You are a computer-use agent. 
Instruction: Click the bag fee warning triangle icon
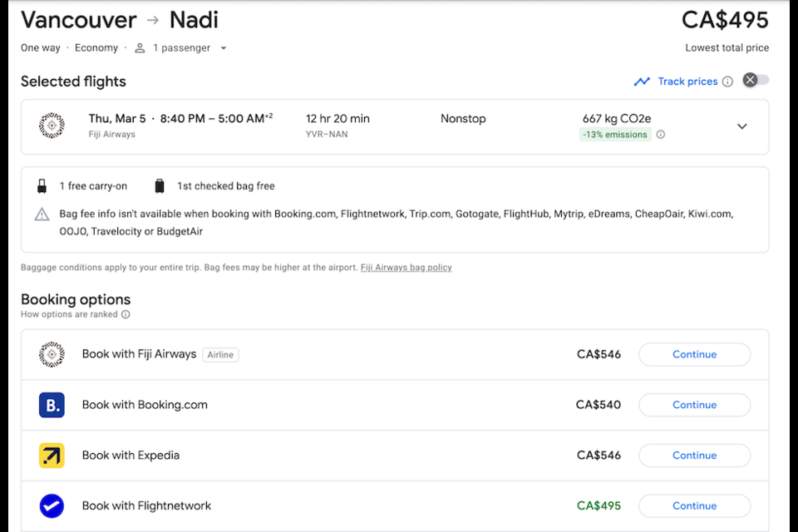point(42,214)
